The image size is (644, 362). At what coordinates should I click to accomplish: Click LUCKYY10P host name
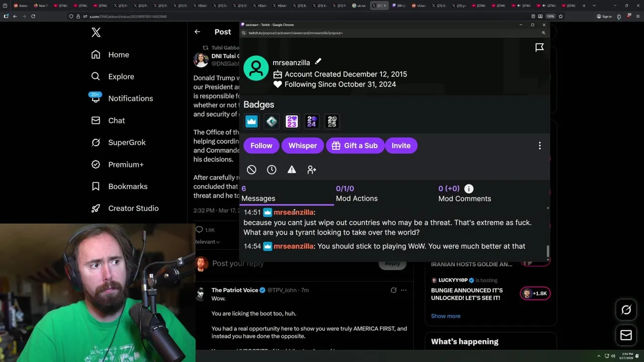click(x=452, y=280)
